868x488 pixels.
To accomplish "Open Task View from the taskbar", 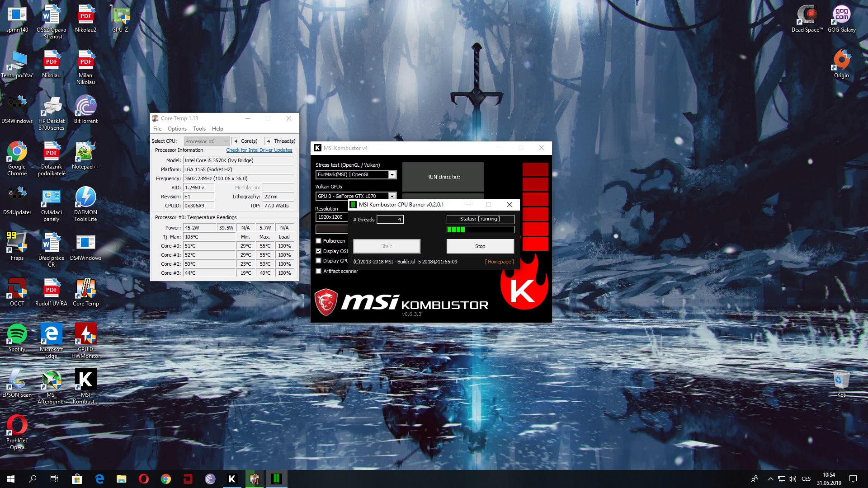I will pyautogui.click(x=54, y=479).
